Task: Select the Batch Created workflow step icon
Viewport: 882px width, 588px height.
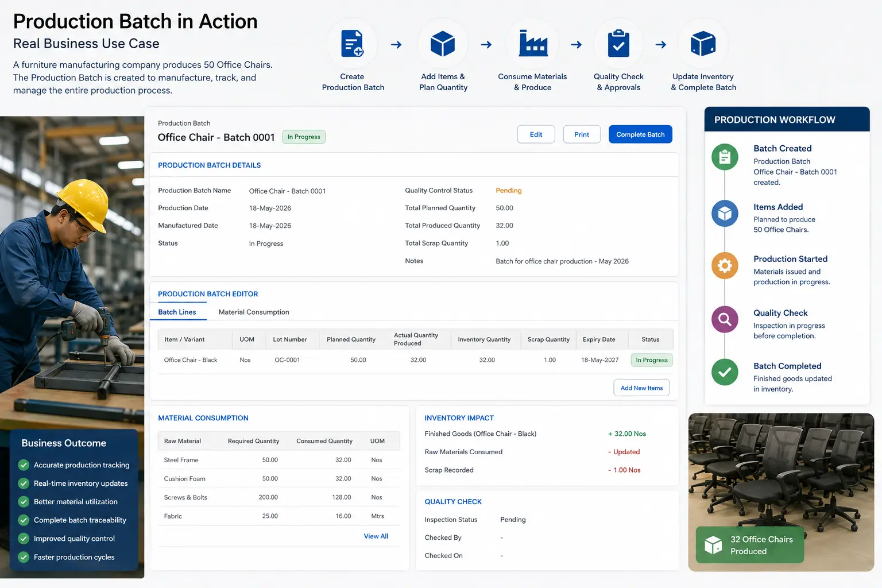Action: [x=725, y=157]
